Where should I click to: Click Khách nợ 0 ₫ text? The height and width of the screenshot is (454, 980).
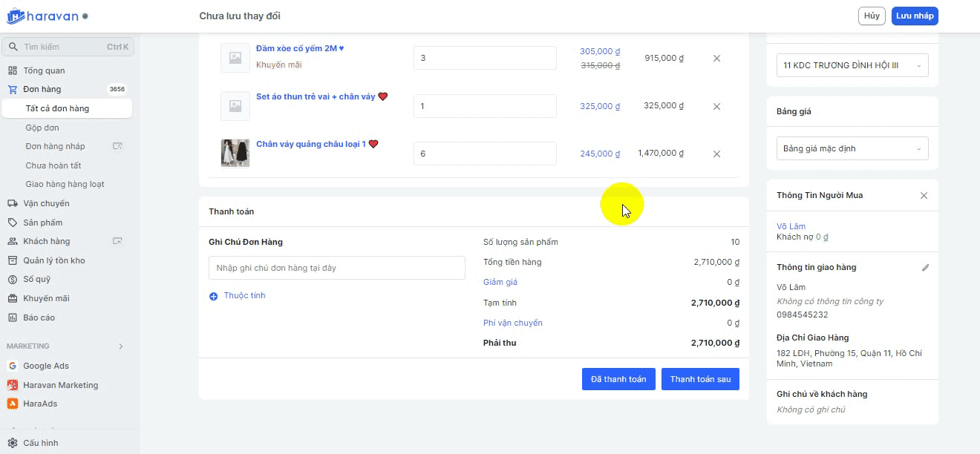pos(803,237)
